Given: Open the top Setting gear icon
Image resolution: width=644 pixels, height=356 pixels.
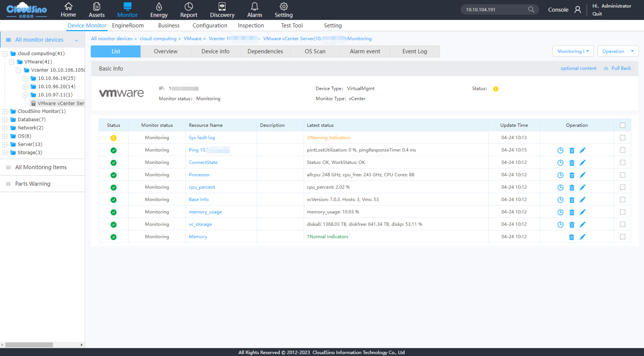Looking at the screenshot, I should click(284, 6).
